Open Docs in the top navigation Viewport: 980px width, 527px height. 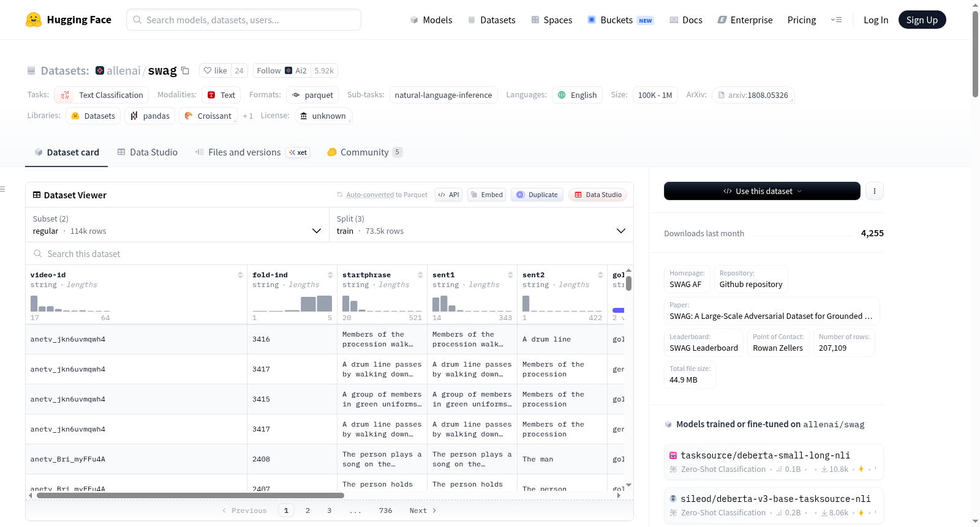(686, 20)
